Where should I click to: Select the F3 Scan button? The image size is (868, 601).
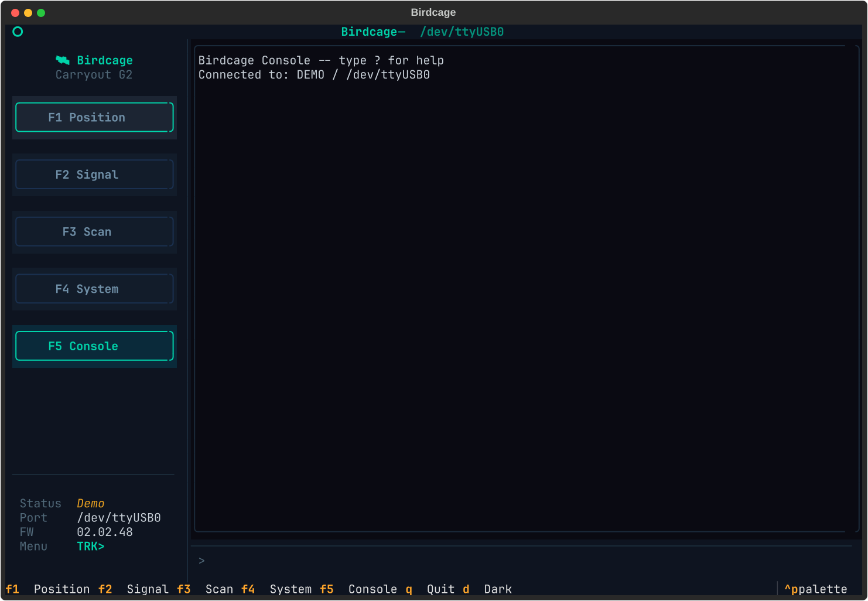94,232
